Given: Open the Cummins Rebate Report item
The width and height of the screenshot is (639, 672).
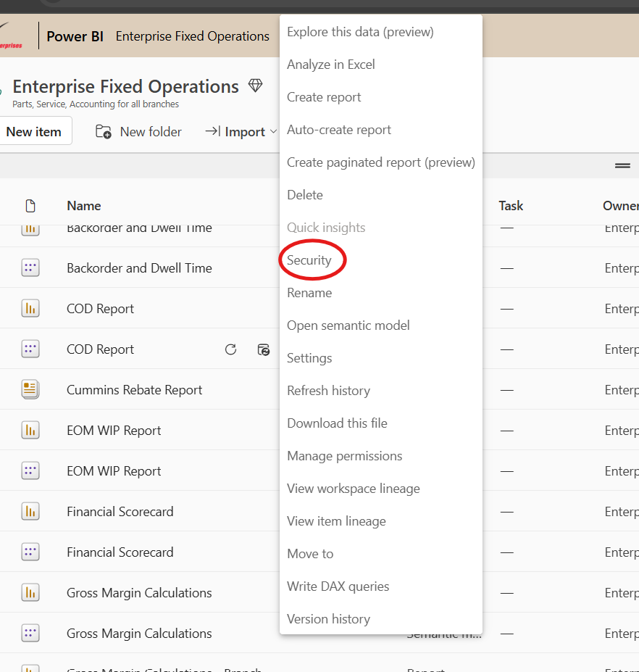Looking at the screenshot, I should click(135, 390).
